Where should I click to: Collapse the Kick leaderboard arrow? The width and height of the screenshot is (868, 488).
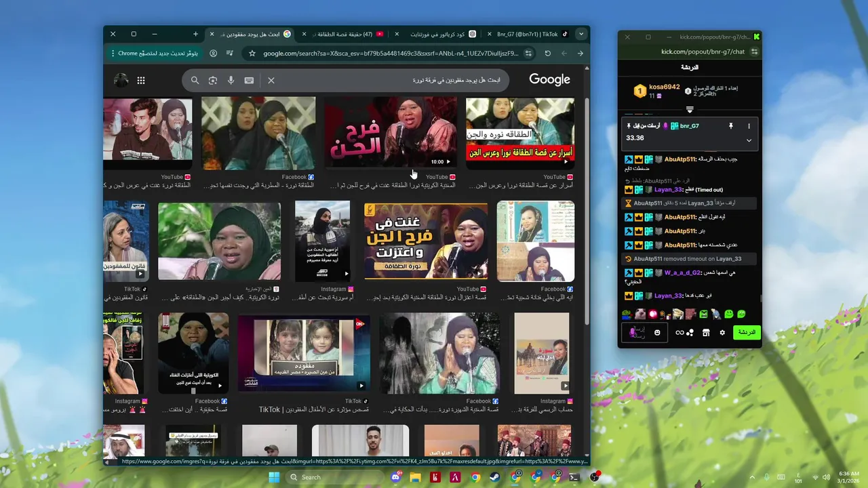pyautogui.click(x=690, y=110)
